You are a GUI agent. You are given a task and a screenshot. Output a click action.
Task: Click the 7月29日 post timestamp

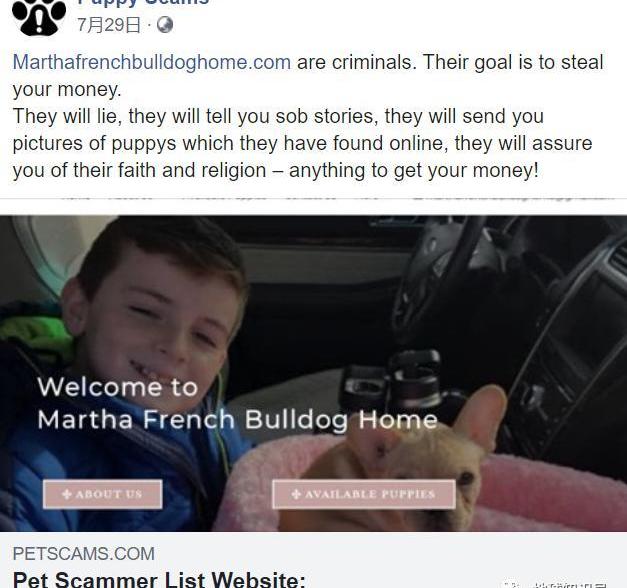[109, 25]
